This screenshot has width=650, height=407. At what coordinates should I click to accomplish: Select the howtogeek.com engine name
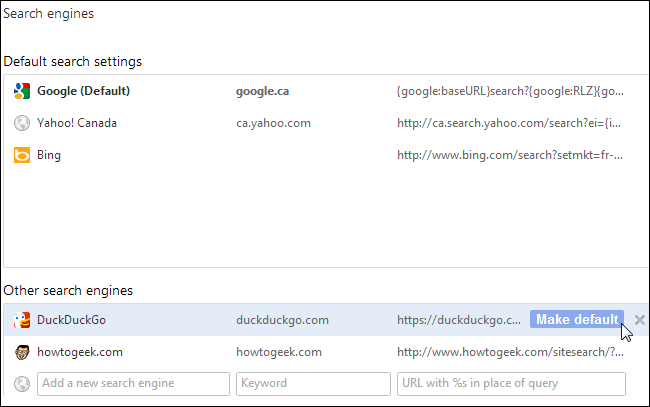pos(80,352)
